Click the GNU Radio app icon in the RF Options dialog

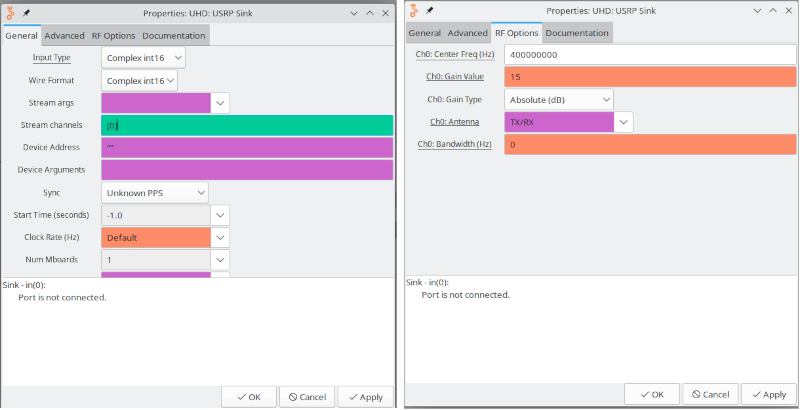pyautogui.click(x=415, y=12)
